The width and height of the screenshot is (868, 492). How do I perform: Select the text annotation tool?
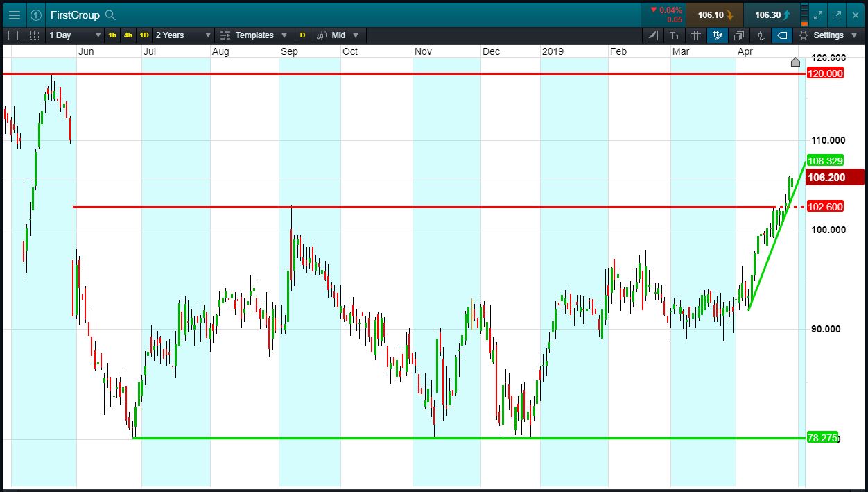point(675,35)
